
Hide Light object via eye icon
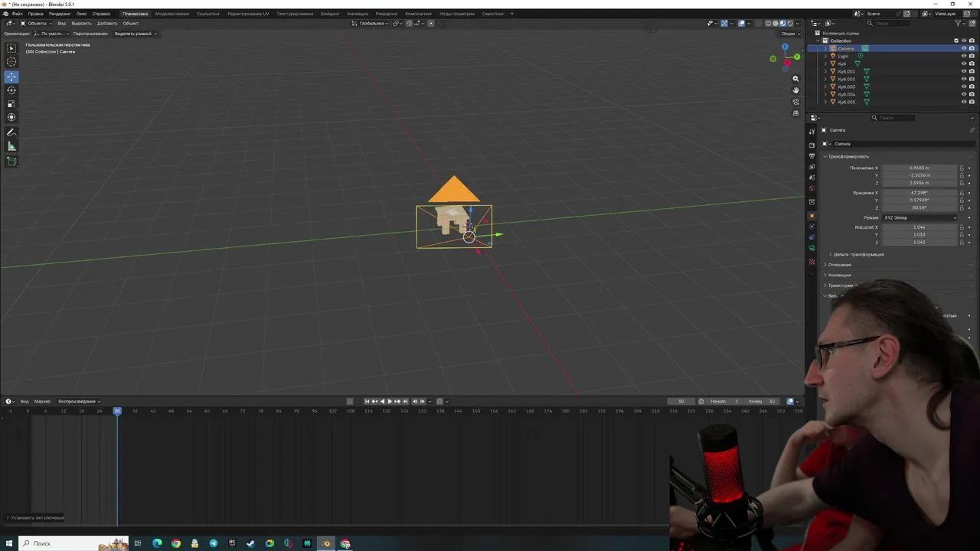point(964,56)
